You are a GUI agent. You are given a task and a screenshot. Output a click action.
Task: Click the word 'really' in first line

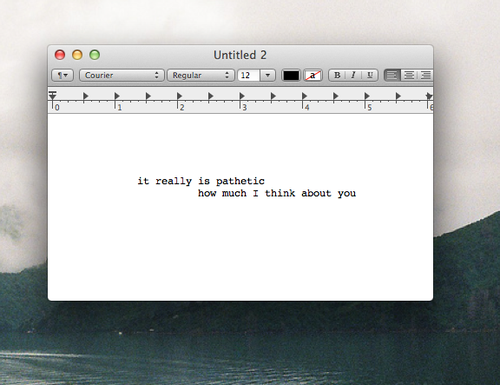point(174,181)
